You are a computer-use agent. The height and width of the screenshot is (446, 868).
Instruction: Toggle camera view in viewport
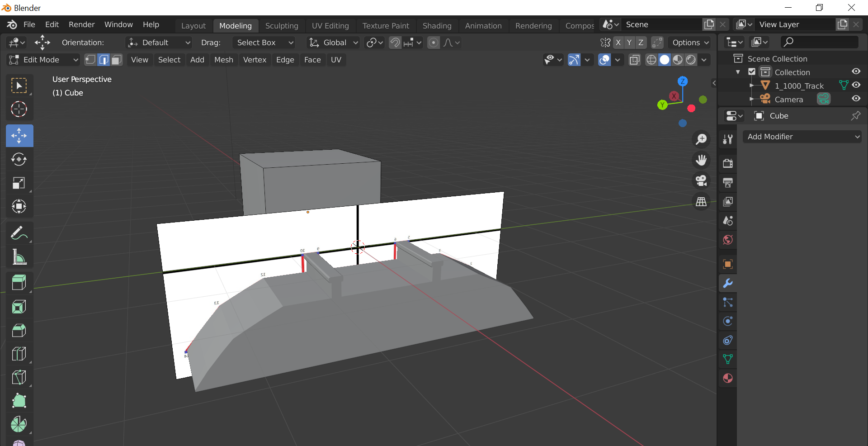tap(701, 181)
